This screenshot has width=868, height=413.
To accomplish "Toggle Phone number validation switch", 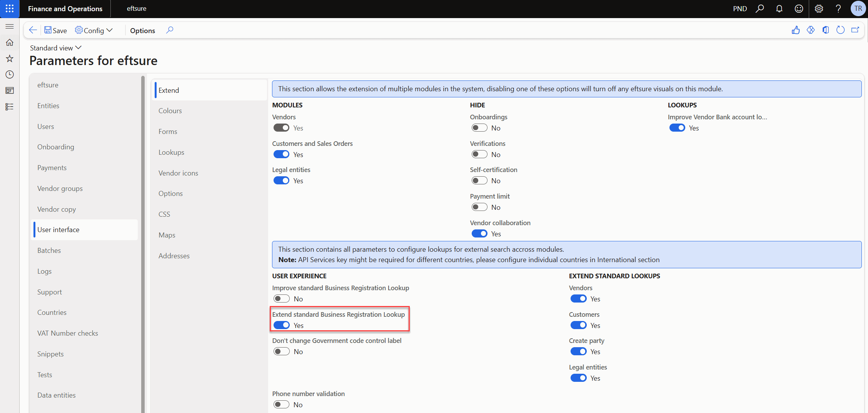I will [x=281, y=405].
